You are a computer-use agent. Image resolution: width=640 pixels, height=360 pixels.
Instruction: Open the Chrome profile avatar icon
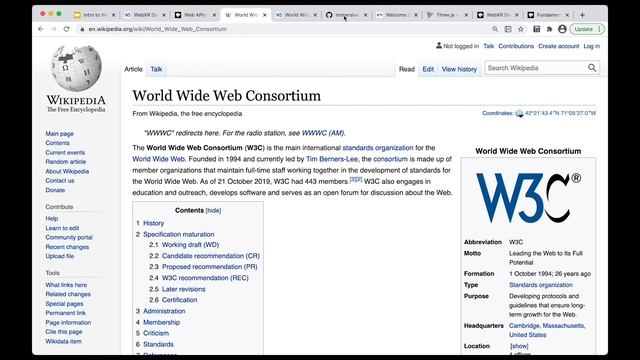562,29
